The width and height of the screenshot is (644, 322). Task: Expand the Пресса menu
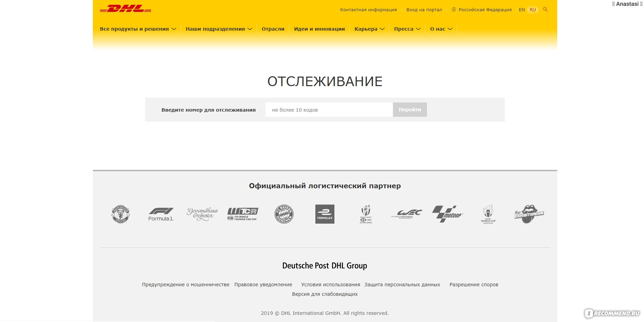(407, 29)
